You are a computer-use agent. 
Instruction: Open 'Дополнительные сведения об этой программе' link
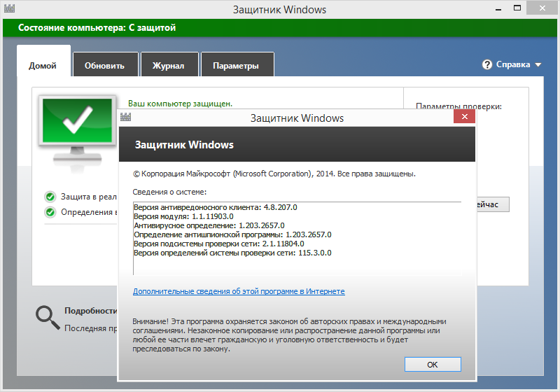point(239,291)
